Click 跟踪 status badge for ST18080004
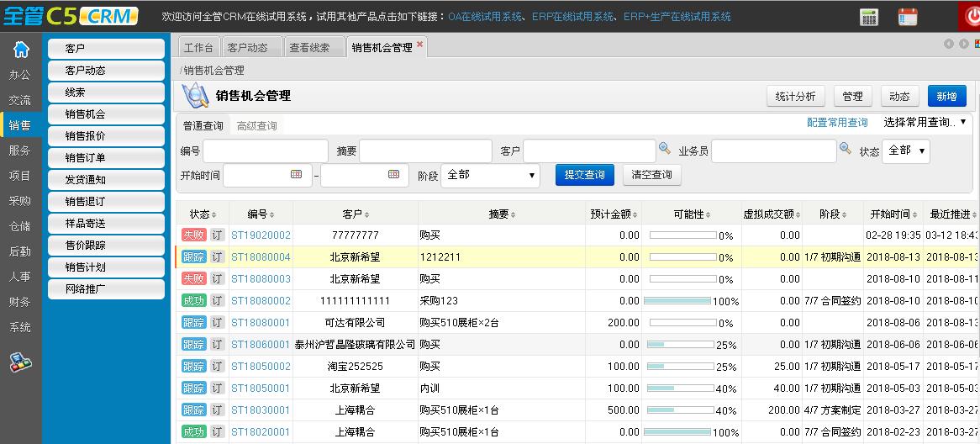The width and height of the screenshot is (980, 444). [x=194, y=257]
